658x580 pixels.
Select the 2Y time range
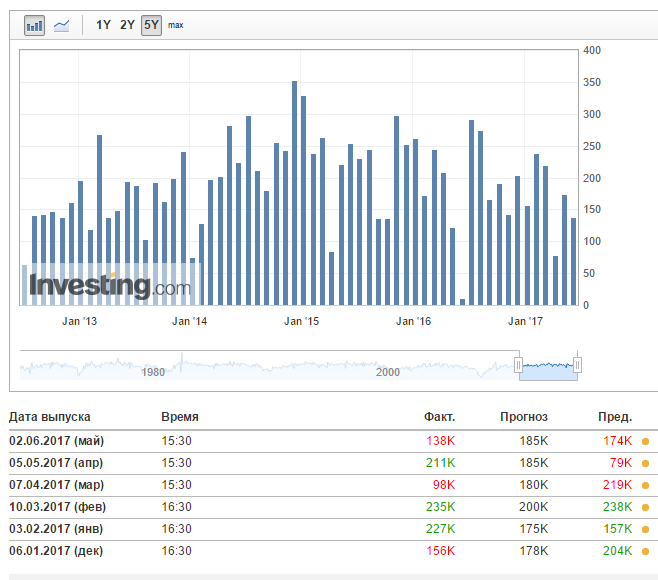(x=127, y=25)
